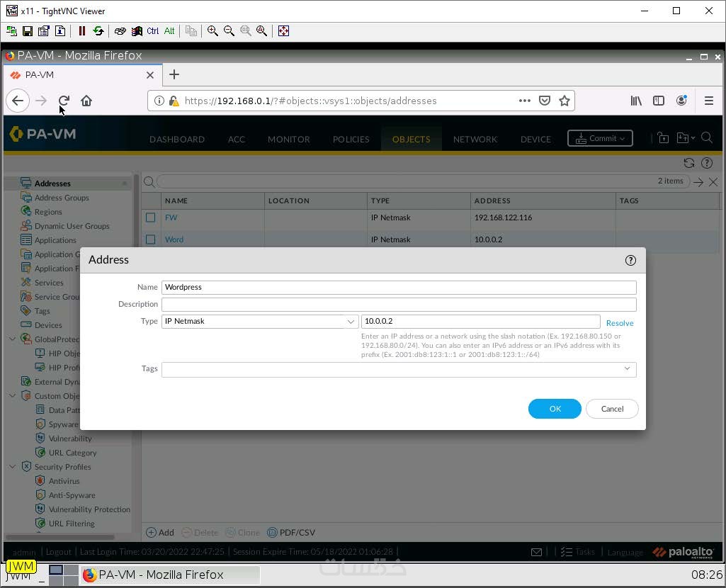Open the Firefox account icon
This screenshot has width=726, height=588.
click(681, 101)
